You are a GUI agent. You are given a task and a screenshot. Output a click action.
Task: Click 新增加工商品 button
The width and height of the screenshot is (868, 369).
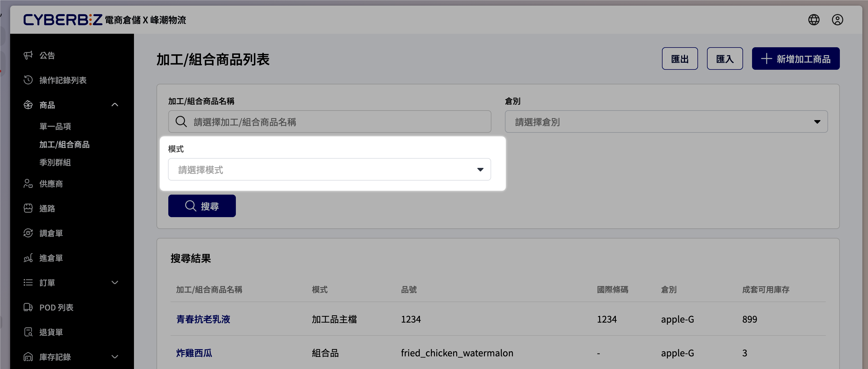click(795, 58)
